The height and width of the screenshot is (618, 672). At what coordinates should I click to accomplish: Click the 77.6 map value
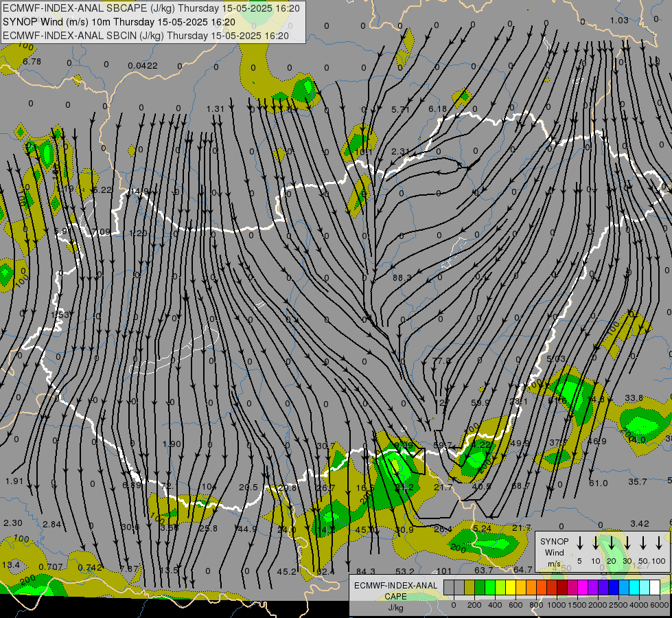pos(441,360)
